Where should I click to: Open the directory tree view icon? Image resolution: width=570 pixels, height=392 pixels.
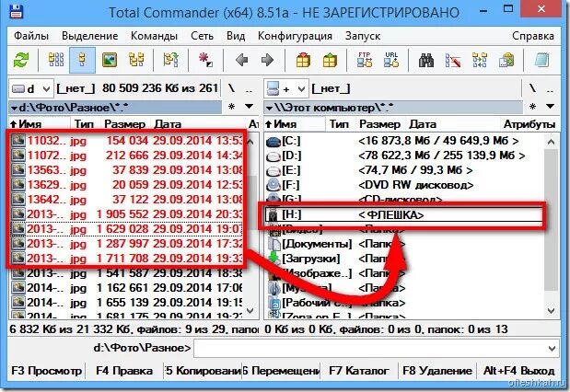click(x=136, y=60)
